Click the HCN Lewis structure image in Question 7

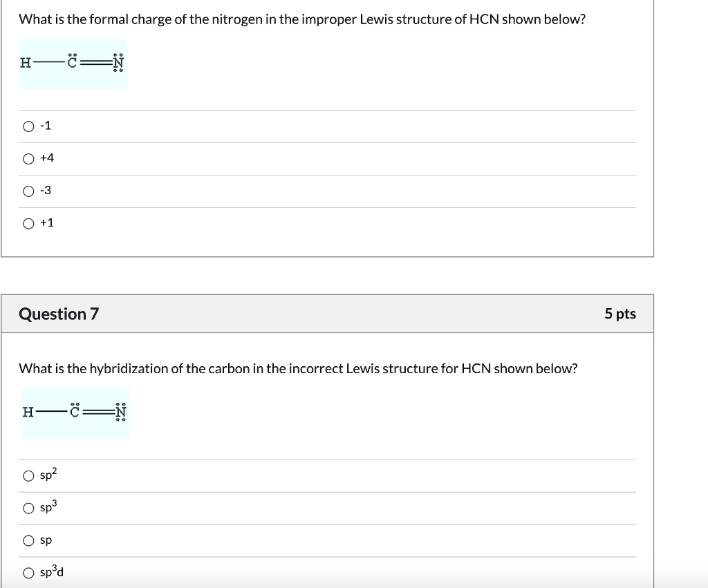[x=74, y=412]
